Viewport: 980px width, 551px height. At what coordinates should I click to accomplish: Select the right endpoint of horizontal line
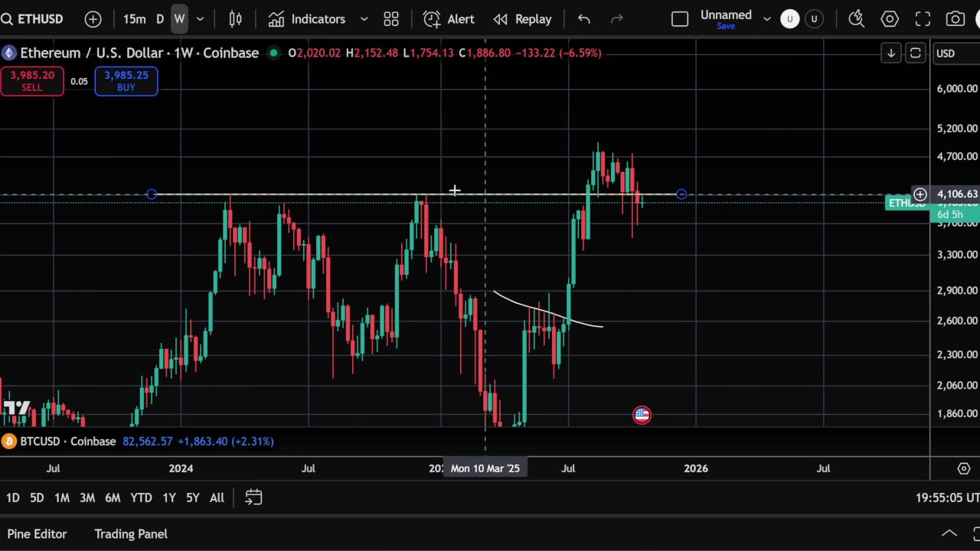[681, 194]
